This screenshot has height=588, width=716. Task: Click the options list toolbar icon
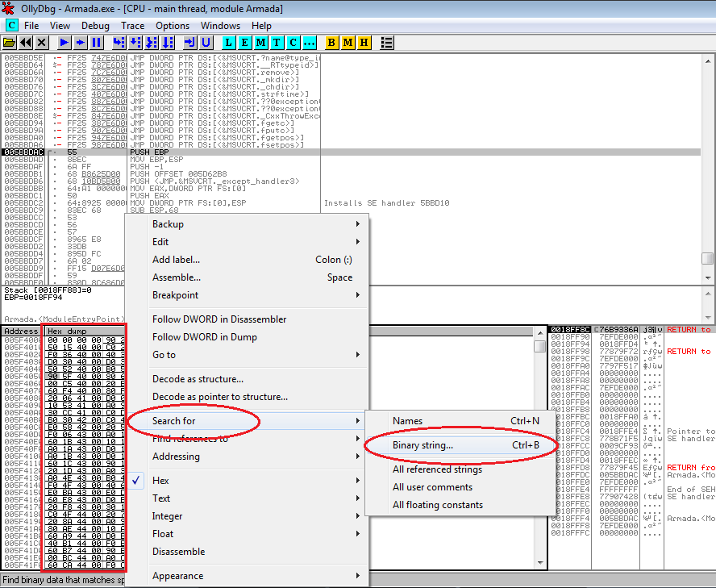tap(387, 43)
